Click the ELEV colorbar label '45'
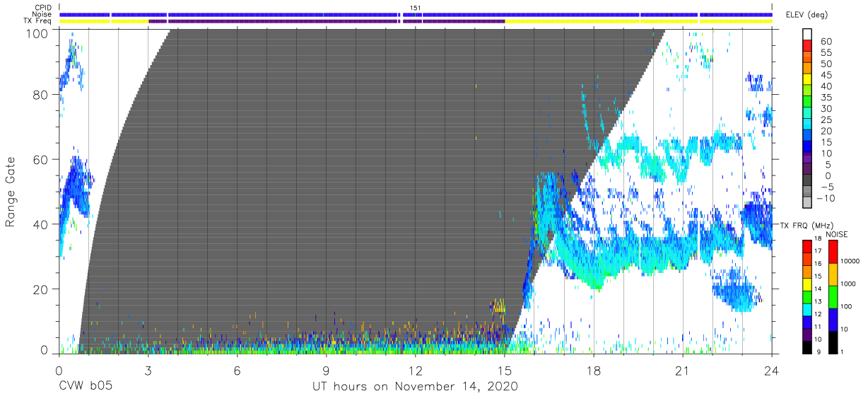Screen dimensions: 868x401 pyautogui.click(x=826, y=75)
